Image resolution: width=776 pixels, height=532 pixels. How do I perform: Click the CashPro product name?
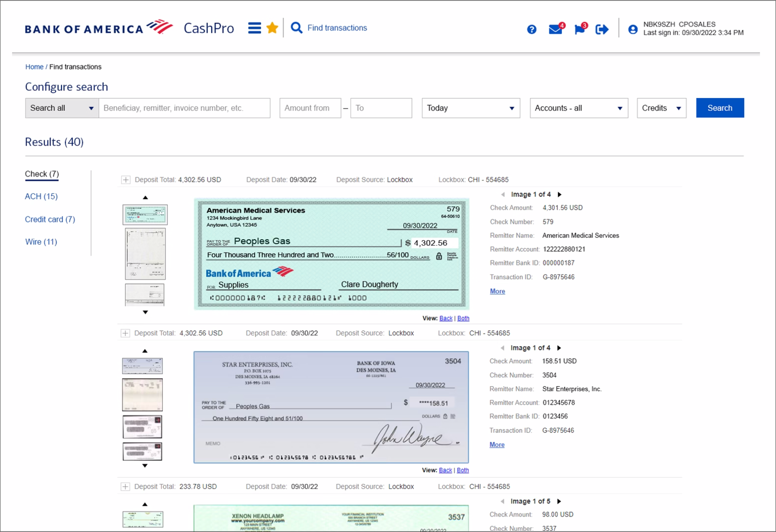[x=209, y=28]
